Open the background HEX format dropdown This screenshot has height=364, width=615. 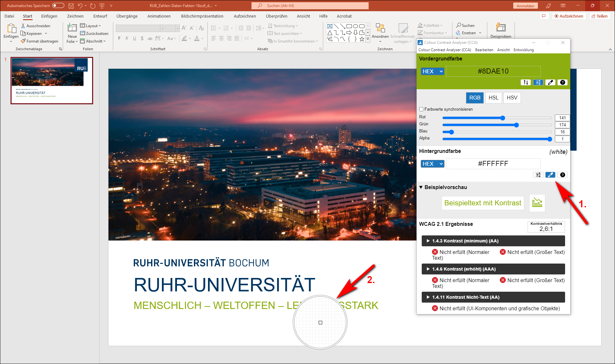[x=432, y=164]
